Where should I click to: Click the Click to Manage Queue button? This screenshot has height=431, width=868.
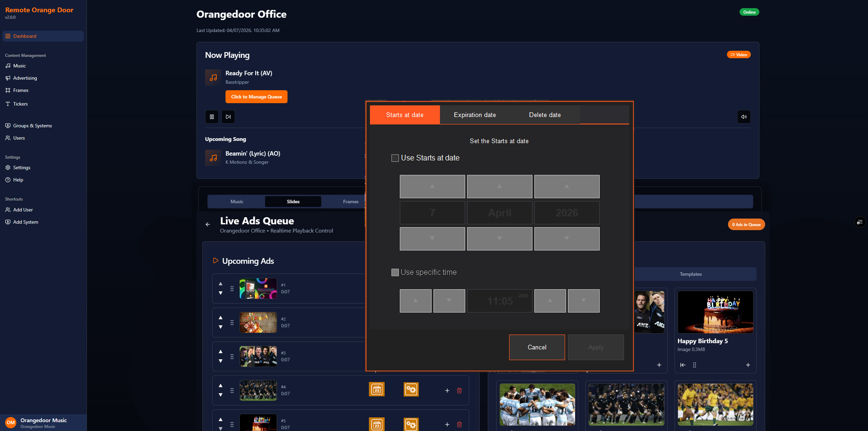pyautogui.click(x=256, y=97)
